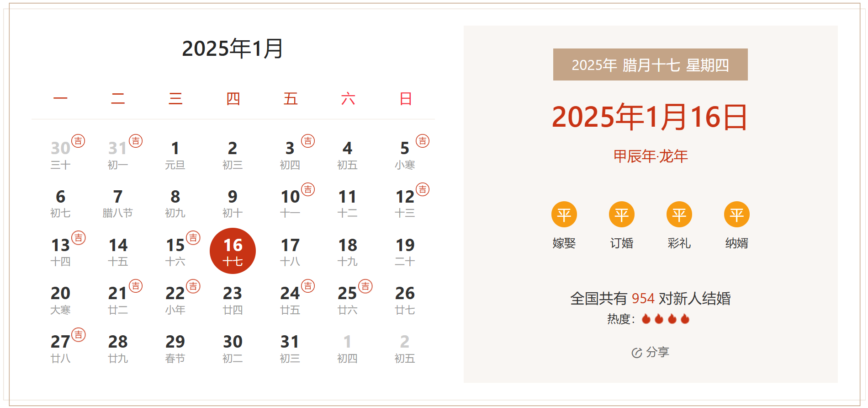Click the 平 icon above 订婚
The height and width of the screenshot is (408, 868).
click(x=622, y=215)
